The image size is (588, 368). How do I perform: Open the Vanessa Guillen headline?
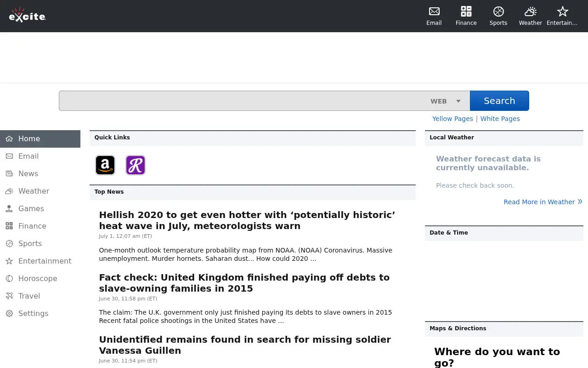(x=245, y=345)
